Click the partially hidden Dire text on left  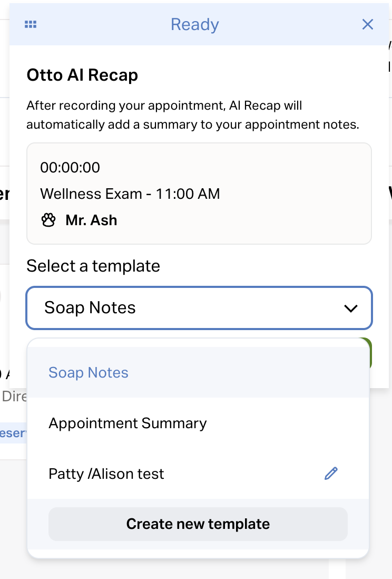tap(14, 396)
